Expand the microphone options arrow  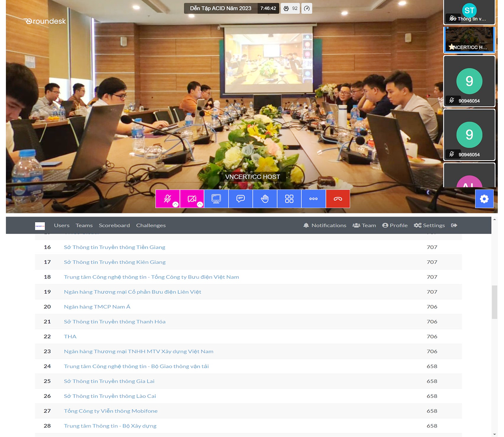[x=175, y=204]
